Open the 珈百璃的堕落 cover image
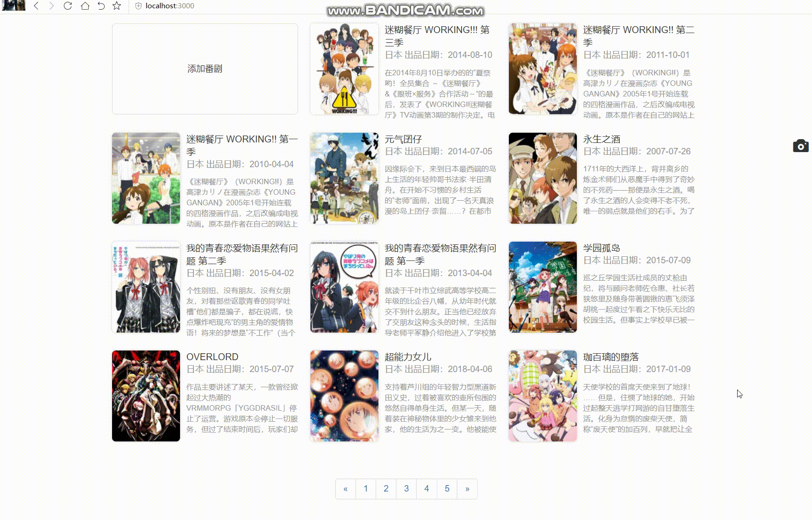 pos(542,396)
